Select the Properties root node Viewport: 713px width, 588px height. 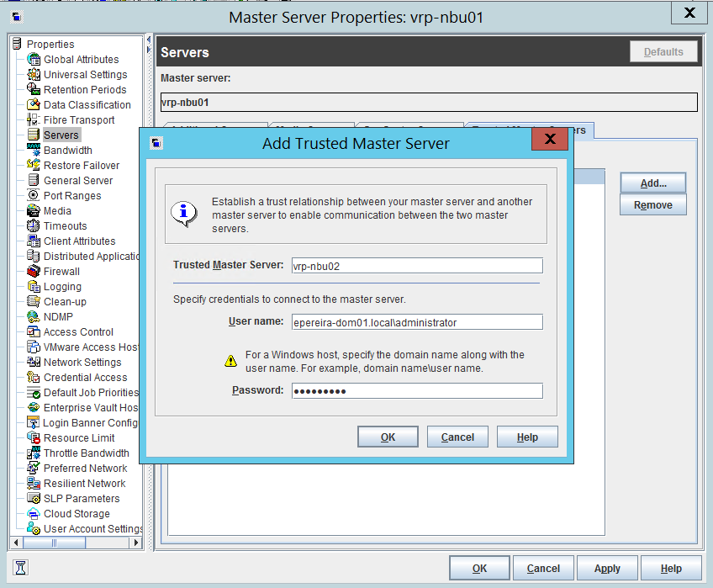pos(44,44)
